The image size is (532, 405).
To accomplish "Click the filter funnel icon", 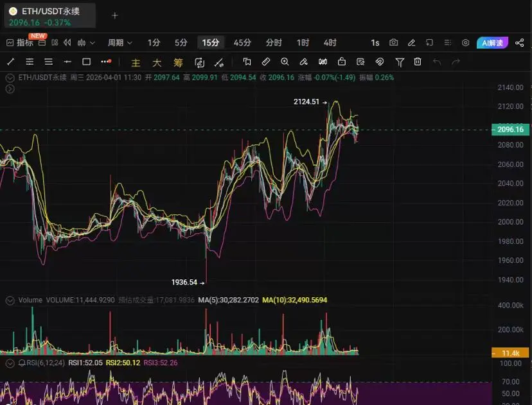I will click(x=400, y=62).
